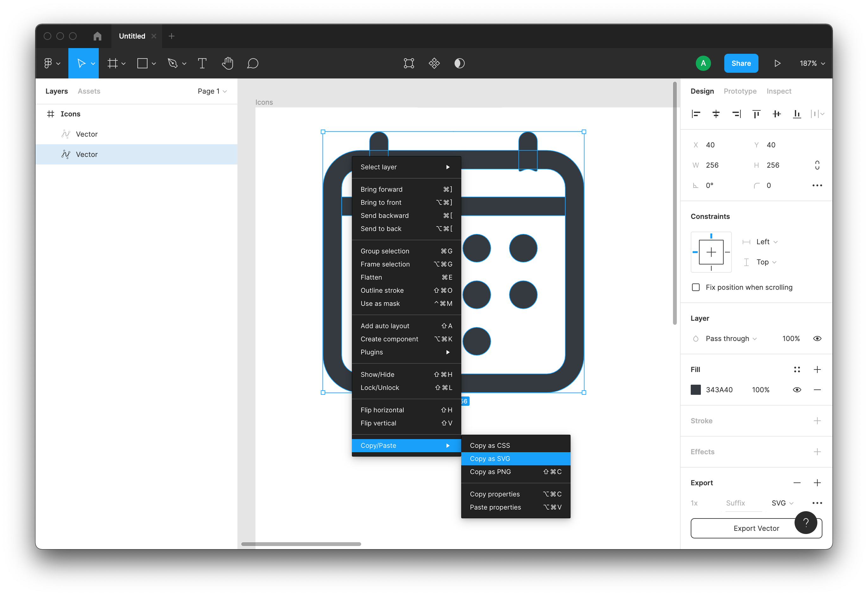Click the 343A40 fill color swatch

point(696,389)
